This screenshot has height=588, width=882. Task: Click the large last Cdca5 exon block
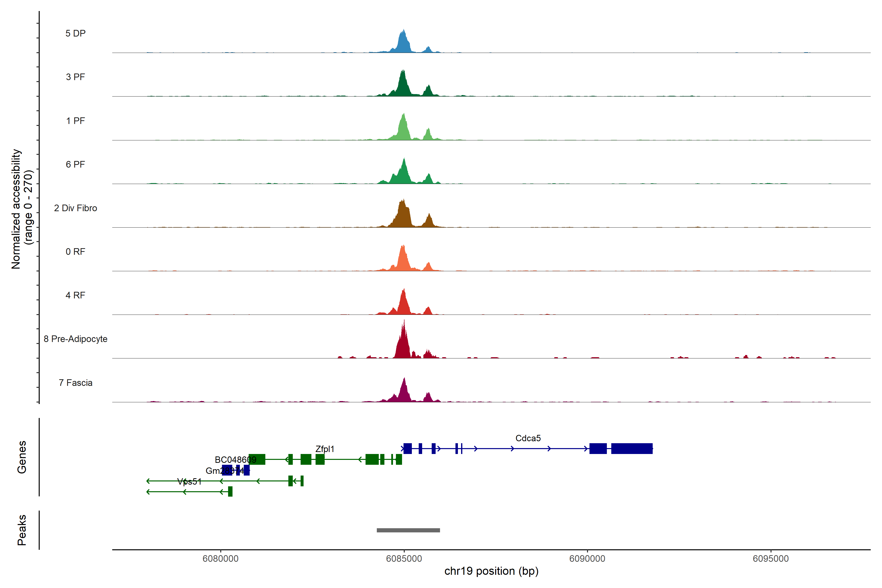(x=632, y=449)
